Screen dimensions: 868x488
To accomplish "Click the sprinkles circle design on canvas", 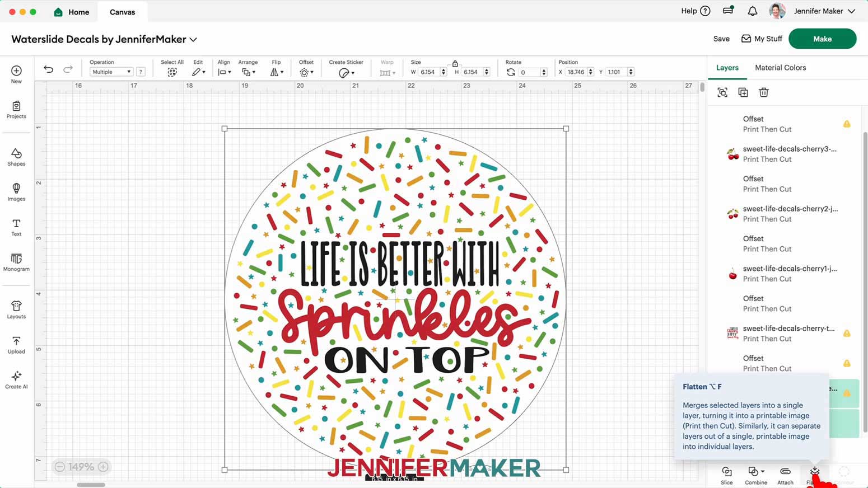I will click(395, 299).
